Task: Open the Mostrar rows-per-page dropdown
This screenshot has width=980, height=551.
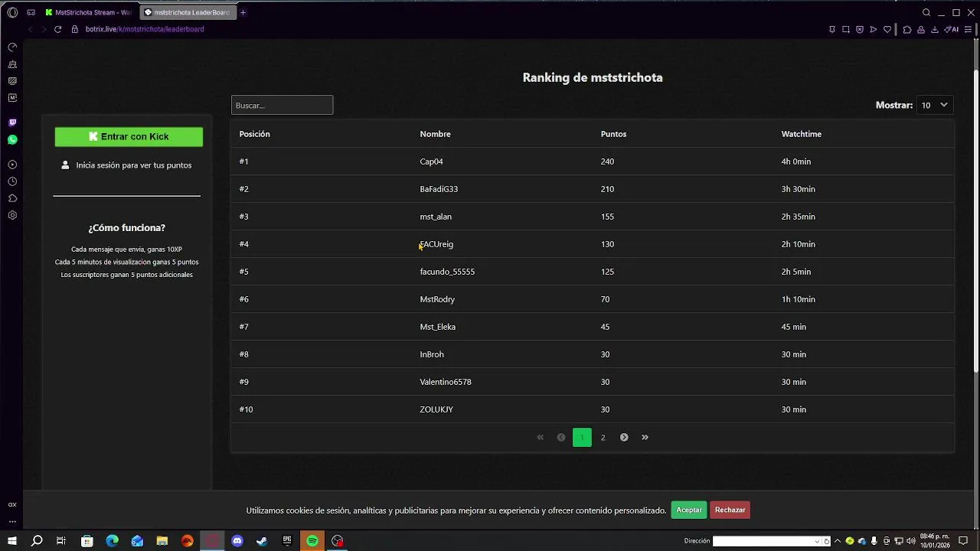Action: coord(935,105)
